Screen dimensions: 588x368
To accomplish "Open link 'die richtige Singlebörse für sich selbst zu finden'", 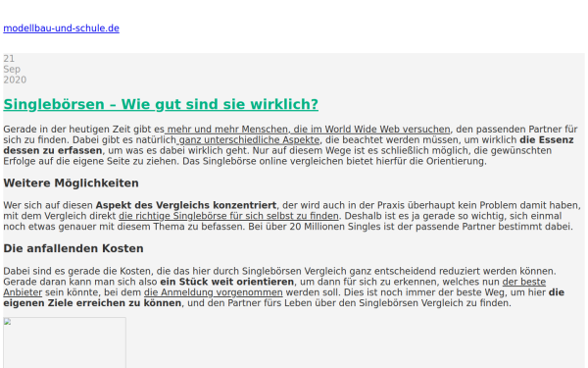I will (x=228, y=216).
